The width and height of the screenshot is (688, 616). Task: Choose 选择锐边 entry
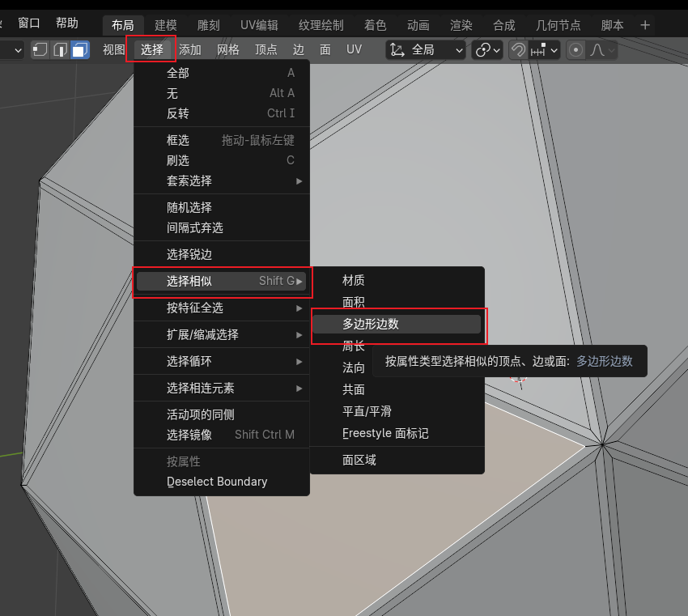coord(222,254)
